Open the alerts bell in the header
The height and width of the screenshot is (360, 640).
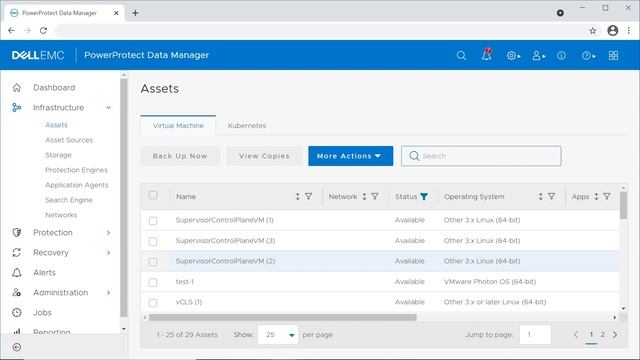(487, 55)
